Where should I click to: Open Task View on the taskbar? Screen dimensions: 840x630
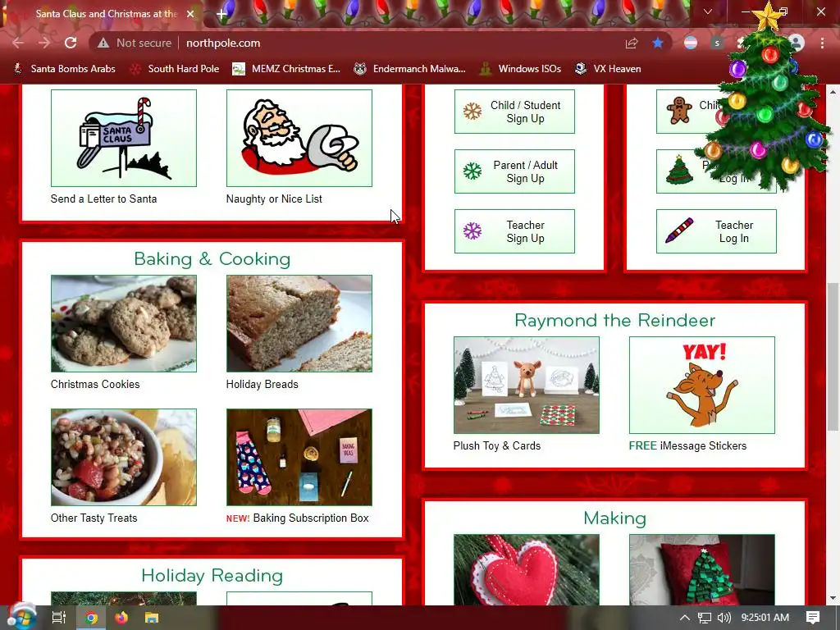click(x=59, y=618)
